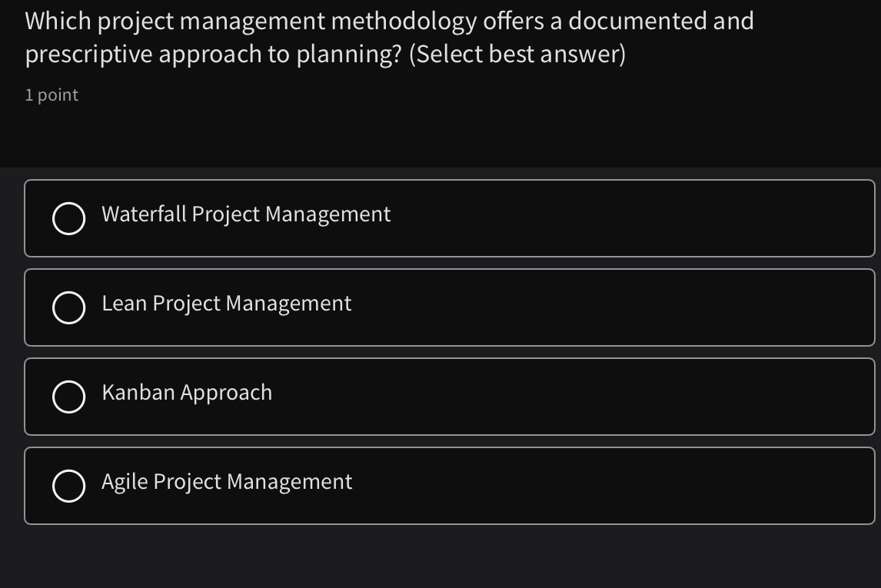Click the Waterfall Project Management answer label

245,215
